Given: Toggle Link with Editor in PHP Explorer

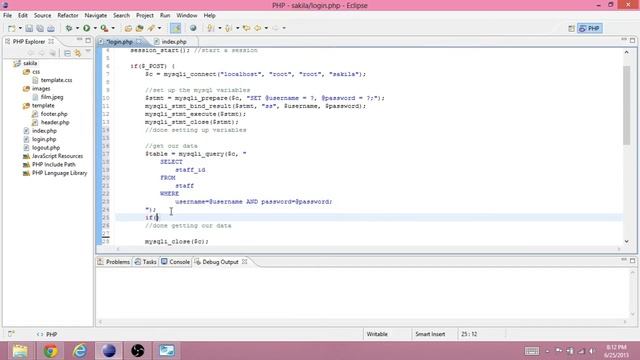Looking at the screenshot, I should pyautogui.click(x=78, y=53).
